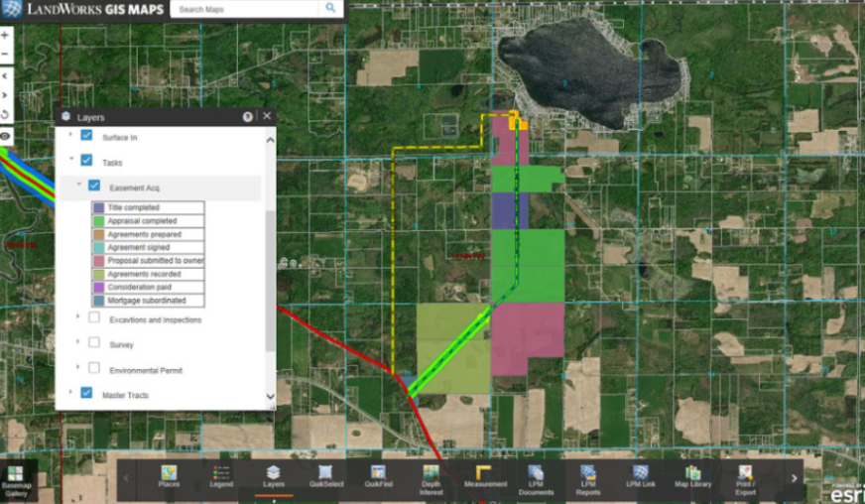Open the QuikSelect tool
Image resolution: width=865 pixels, height=504 pixels.
coord(326,476)
